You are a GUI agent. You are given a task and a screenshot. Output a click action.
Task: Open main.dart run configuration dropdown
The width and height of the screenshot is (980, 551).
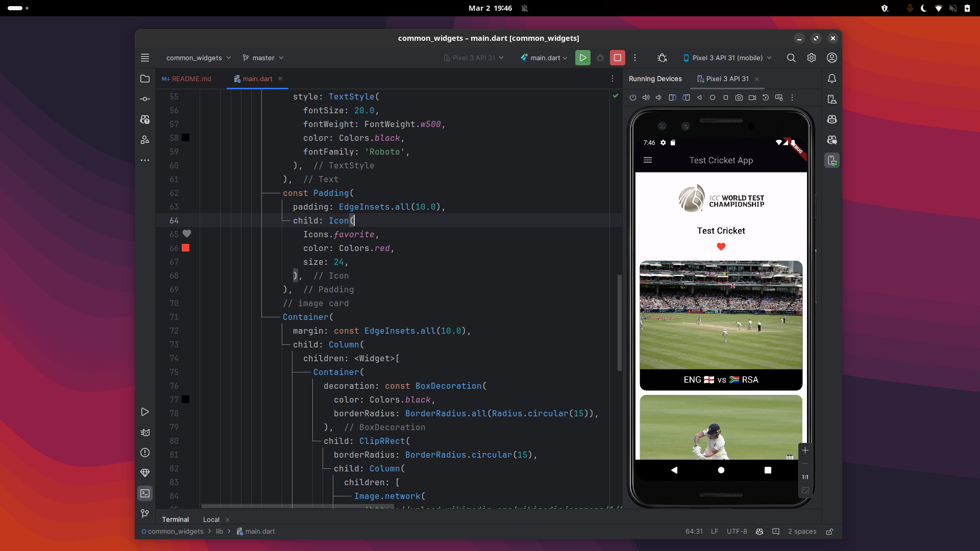coord(545,58)
